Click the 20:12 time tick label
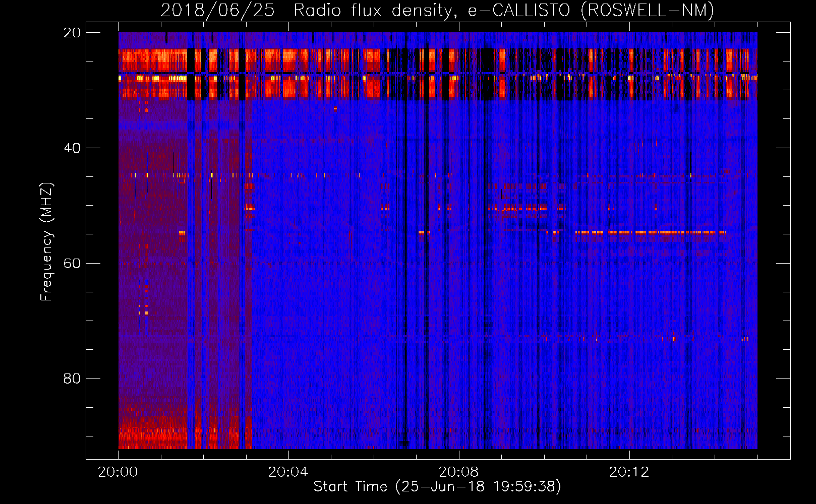 (x=629, y=472)
